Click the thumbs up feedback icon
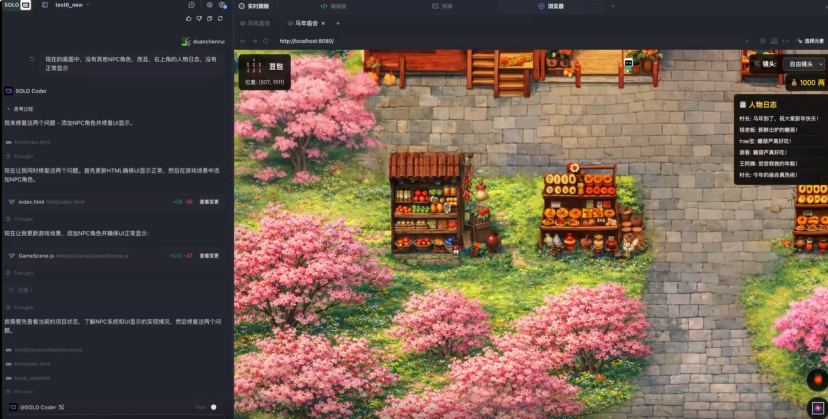 (x=188, y=18)
